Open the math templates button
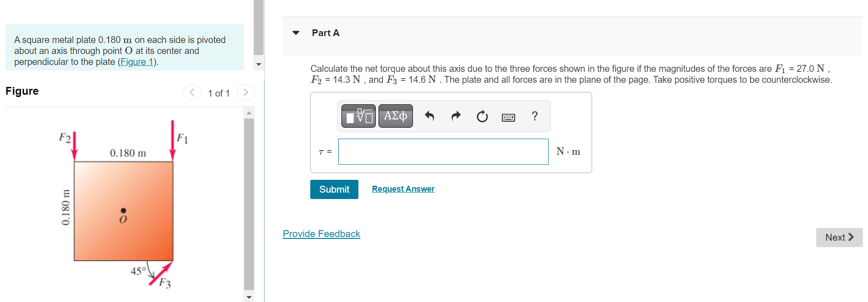 coord(358,116)
